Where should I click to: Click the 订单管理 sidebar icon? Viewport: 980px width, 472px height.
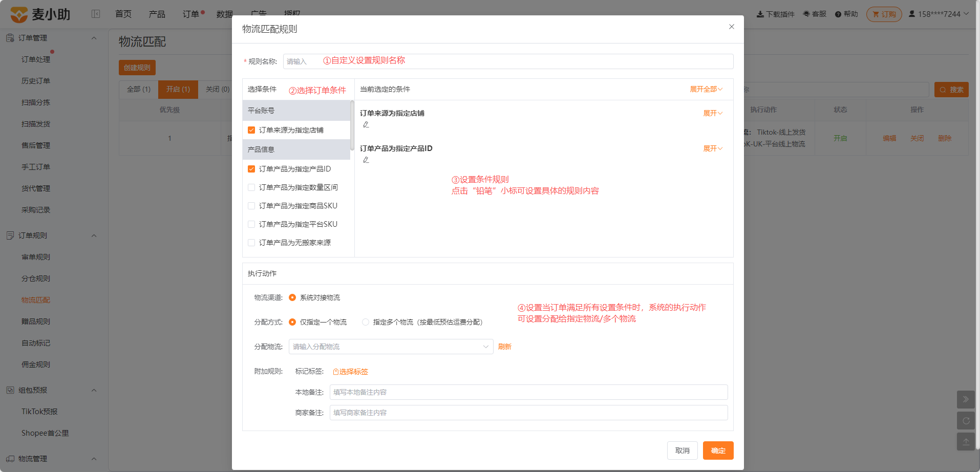(x=10, y=38)
